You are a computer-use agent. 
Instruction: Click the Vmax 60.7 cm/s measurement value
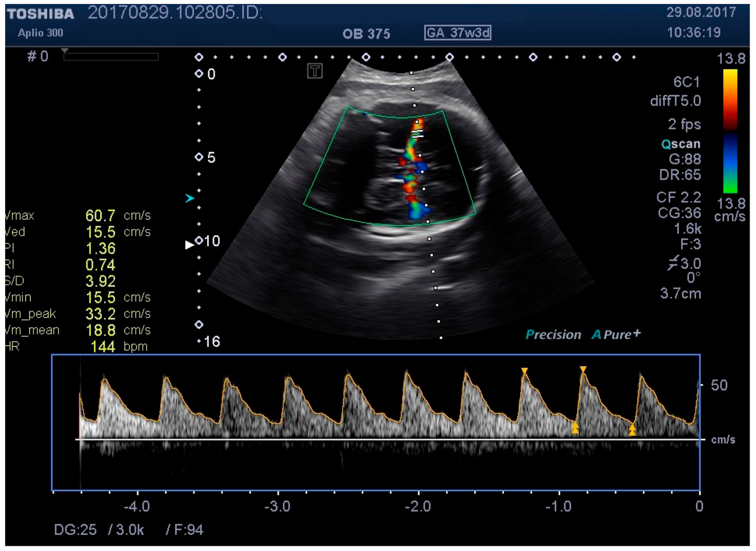(100, 215)
